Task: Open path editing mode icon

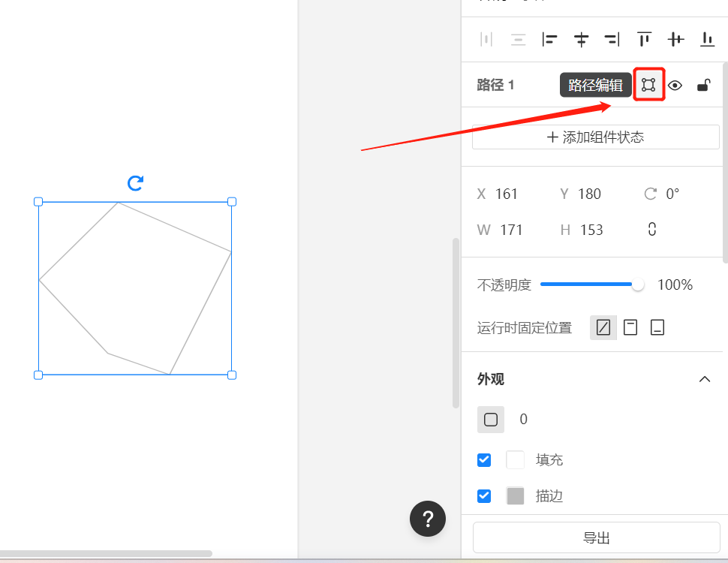Action: click(648, 85)
